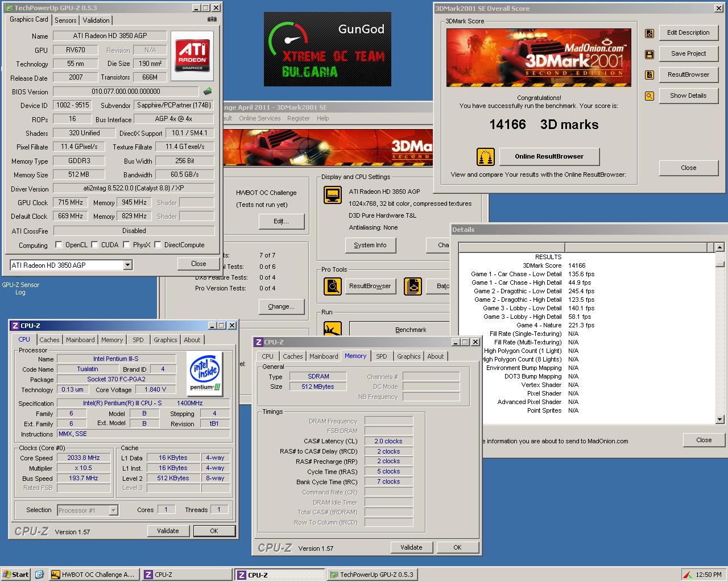Image resolution: width=728 pixels, height=582 pixels.
Task: Open the Start menu
Action: (16, 575)
